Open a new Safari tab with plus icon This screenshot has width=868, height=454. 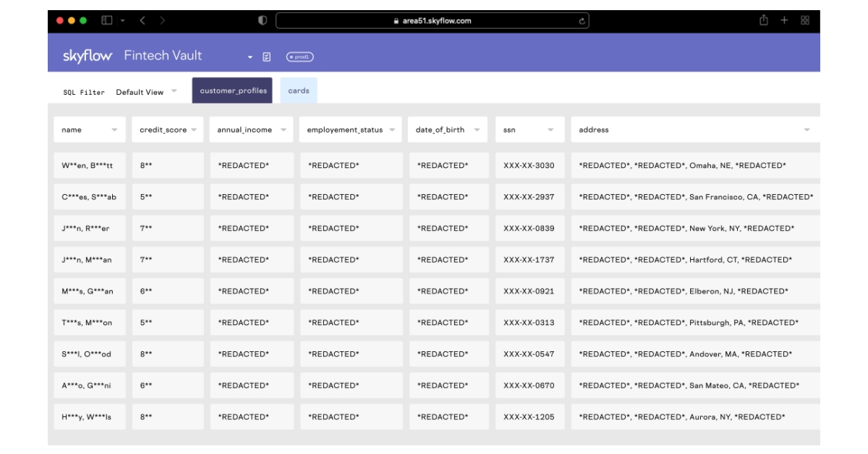[x=783, y=21]
